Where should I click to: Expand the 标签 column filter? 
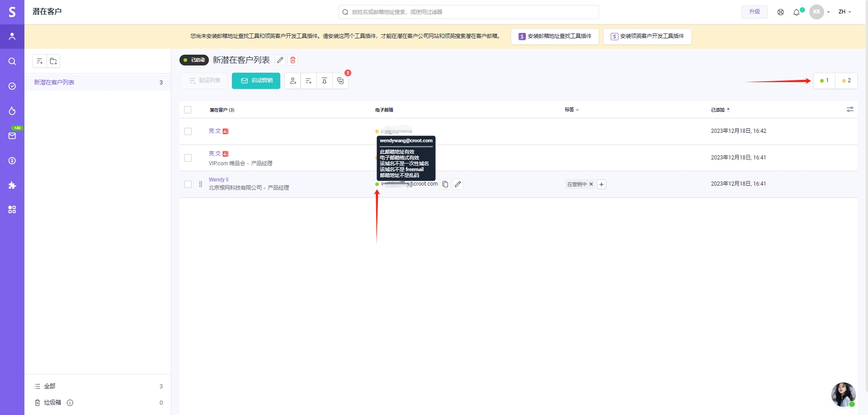(x=572, y=110)
